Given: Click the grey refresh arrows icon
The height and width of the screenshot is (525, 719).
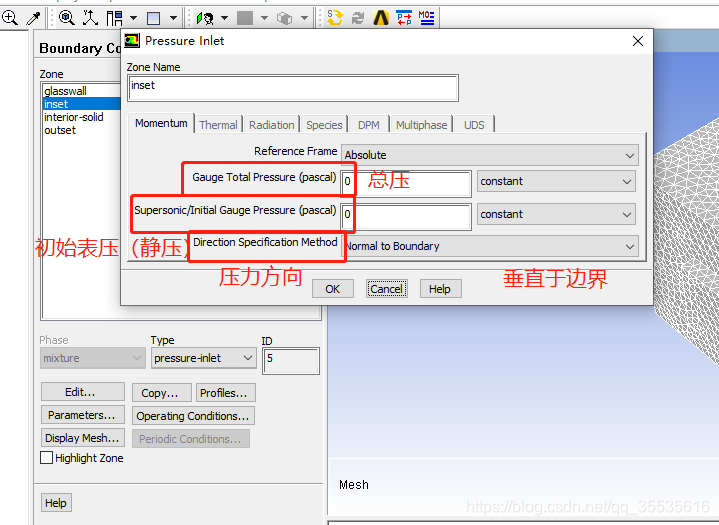Looking at the screenshot, I should 358,18.
